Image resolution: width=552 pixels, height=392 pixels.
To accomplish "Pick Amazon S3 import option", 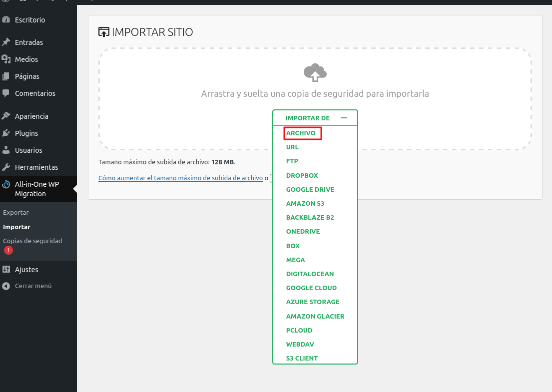I will [305, 203].
